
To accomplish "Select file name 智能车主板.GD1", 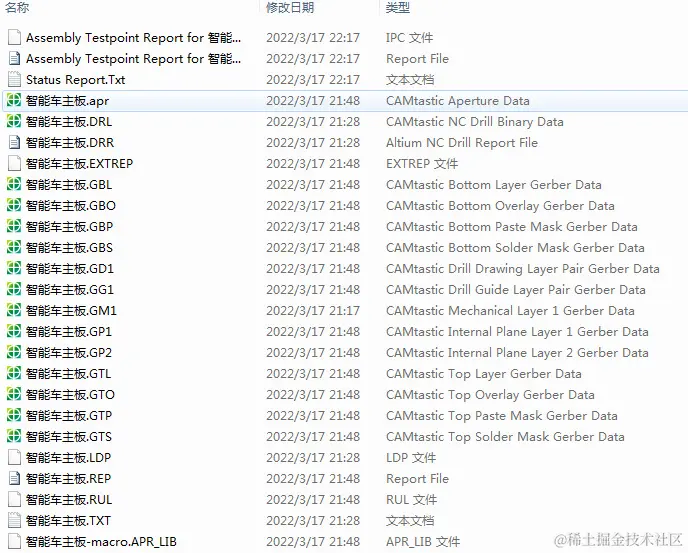I will click(70, 269).
